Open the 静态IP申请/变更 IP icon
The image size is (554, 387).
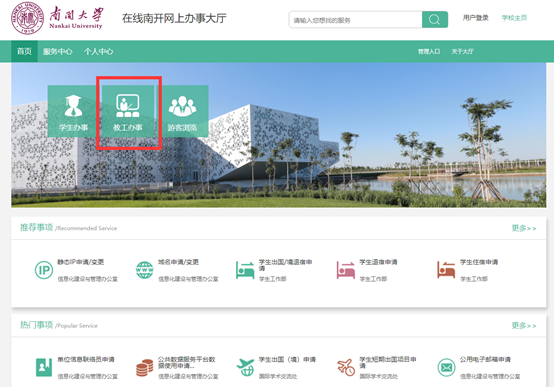pyautogui.click(x=44, y=270)
